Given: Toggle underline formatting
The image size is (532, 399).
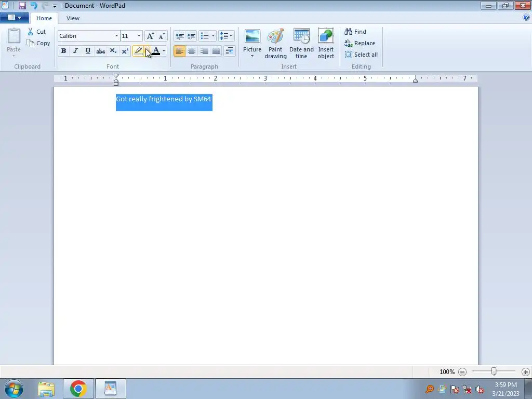Looking at the screenshot, I should [x=88, y=51].
